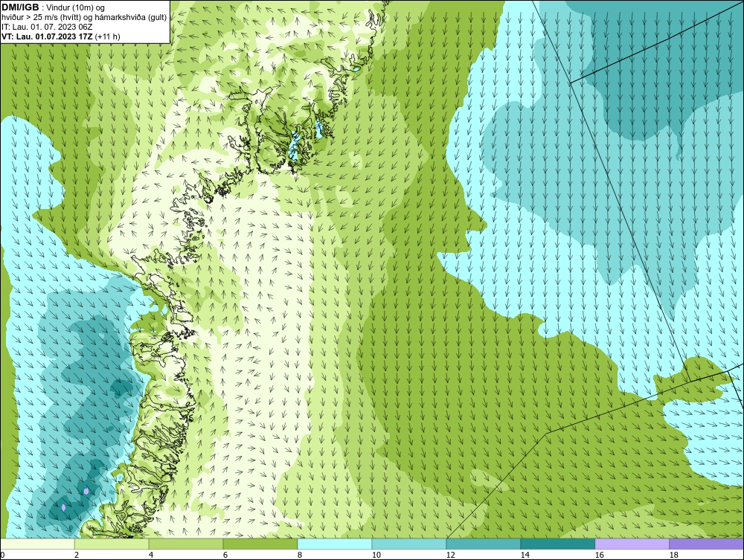The image size is (744, 560).
Task: Click the DMI/IGB title text
Action: [x=20, y=7]
